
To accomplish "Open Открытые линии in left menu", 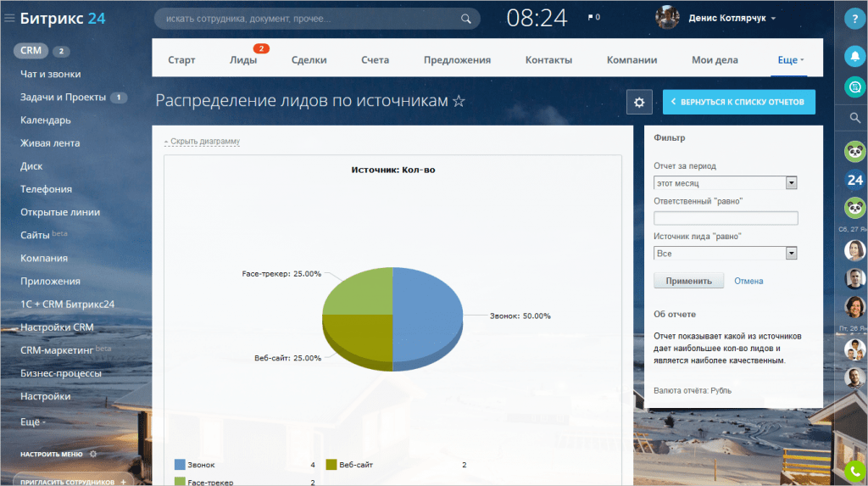I will click(60, 212).
